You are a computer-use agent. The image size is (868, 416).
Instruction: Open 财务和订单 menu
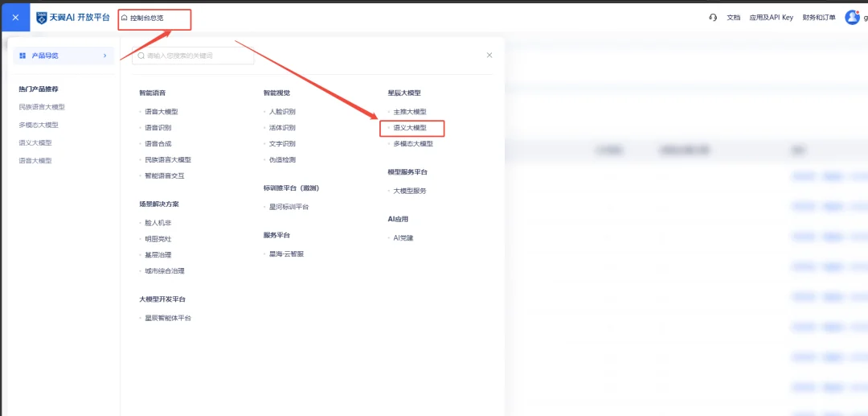(x=819, y=18)
